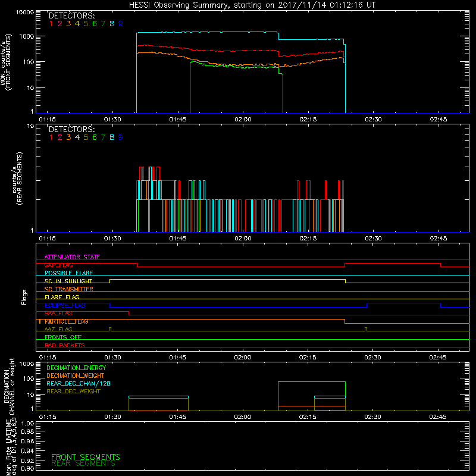This screenshot has height=476, width=476.
Task: Click '02:00' tick below the front segments plot
Action: pyautogui.click(x=243, y=120)
